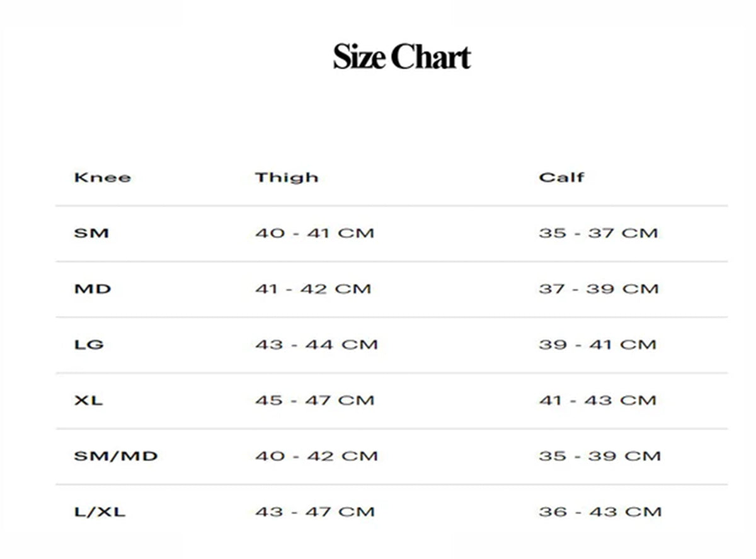Click thigh value 41 - 42 CM
This screenshot has width=756, height=559.
313,289
